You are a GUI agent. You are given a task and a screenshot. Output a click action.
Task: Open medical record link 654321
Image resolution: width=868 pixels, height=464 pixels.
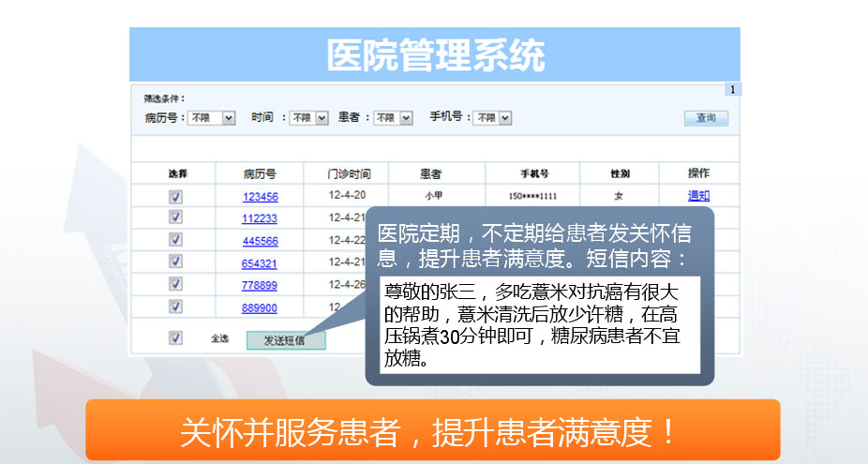point(260,263)
